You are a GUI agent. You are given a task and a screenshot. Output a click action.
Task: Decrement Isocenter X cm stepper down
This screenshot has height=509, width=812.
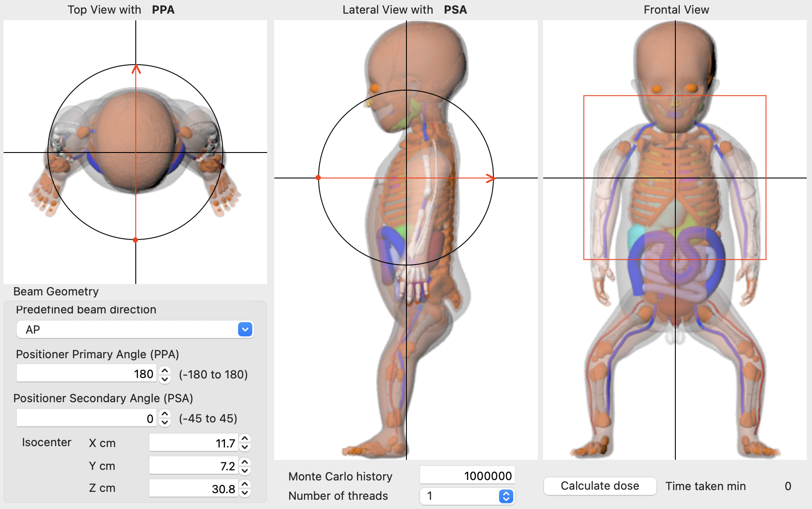pos(245,447)
